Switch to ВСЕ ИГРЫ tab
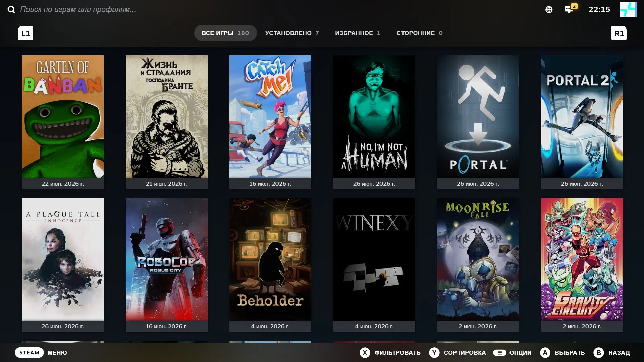This screenshot has height=362, width=644. click(225, 33)
